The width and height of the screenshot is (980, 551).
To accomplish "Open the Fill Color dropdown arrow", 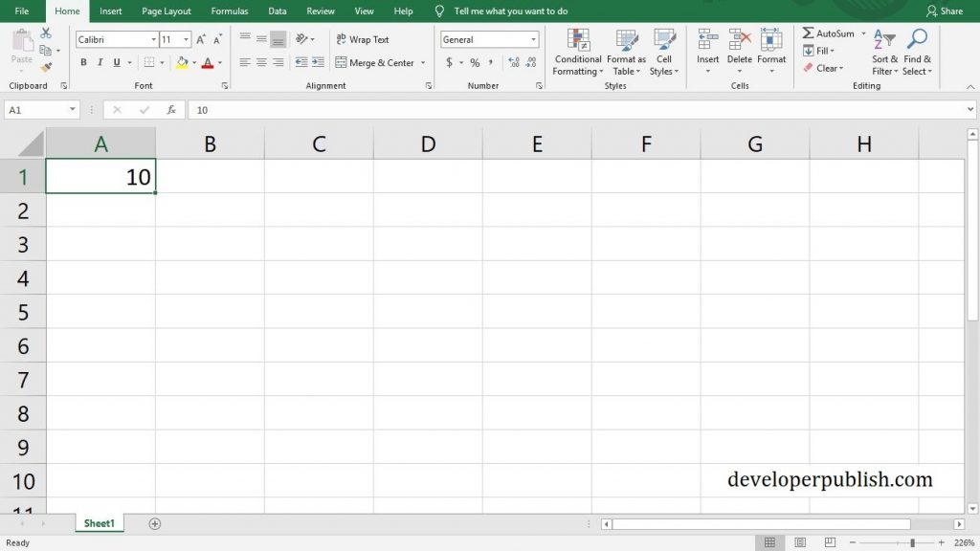I will coord(194,62).
